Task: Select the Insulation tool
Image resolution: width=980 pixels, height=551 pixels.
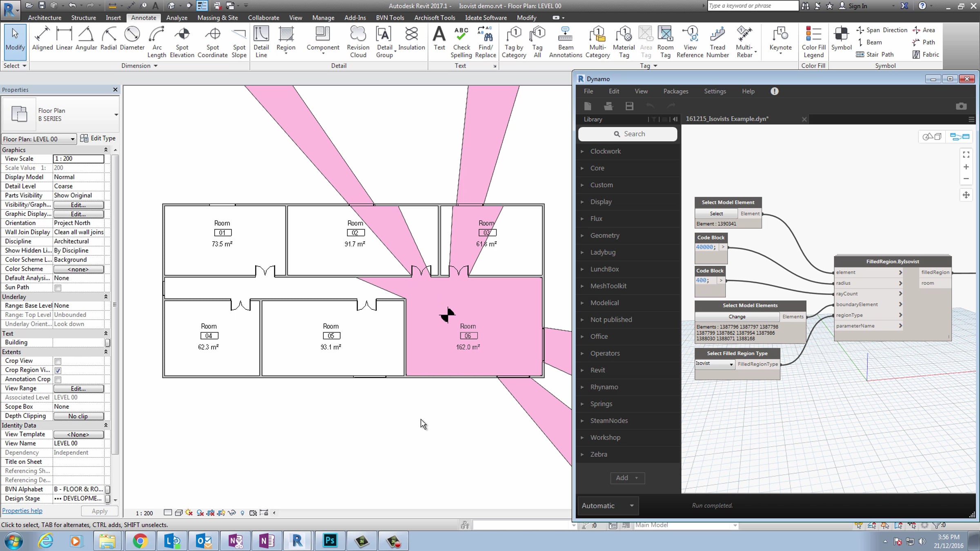Action: click(x=412, y=39)
